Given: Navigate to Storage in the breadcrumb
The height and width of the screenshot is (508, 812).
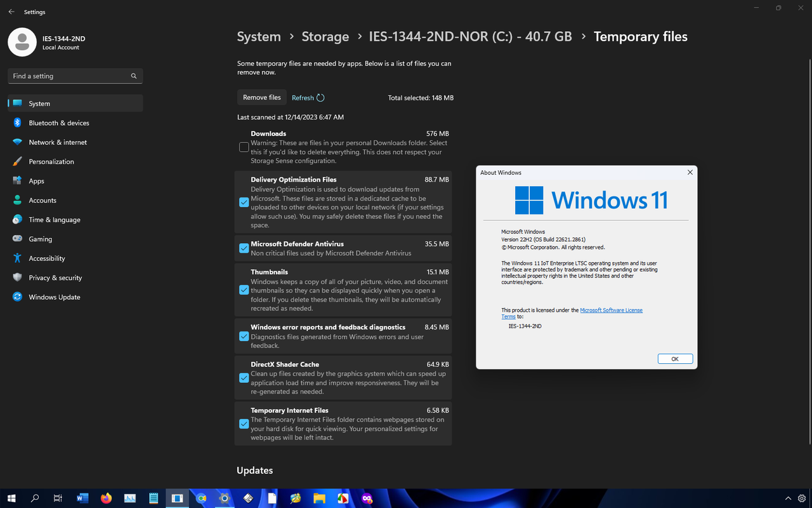Looking at the screenshot, I should tap(325, 37).
